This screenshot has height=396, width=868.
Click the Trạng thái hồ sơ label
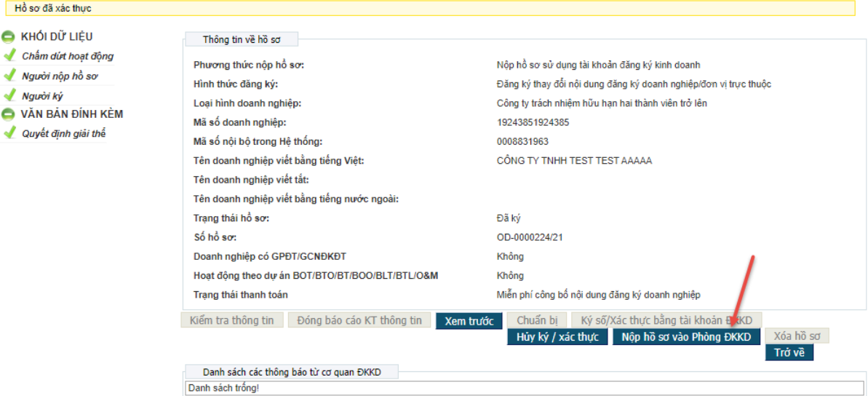click(x=231, y=218)
